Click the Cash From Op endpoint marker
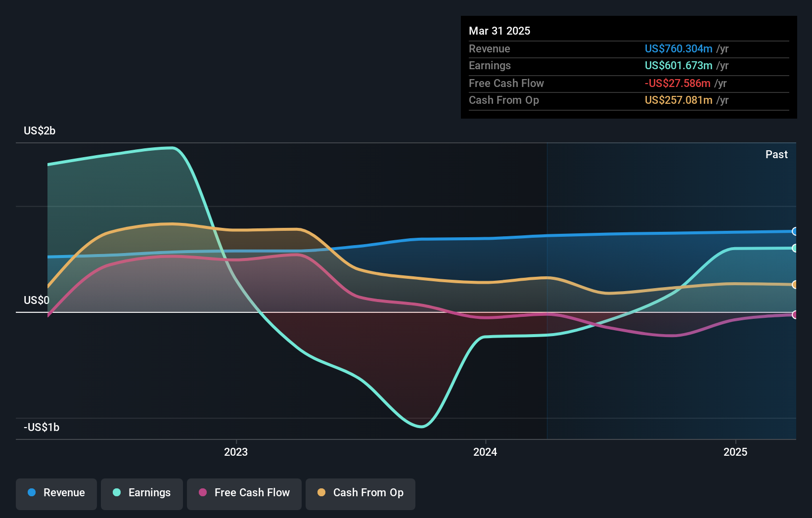 [x=795, y=285]
